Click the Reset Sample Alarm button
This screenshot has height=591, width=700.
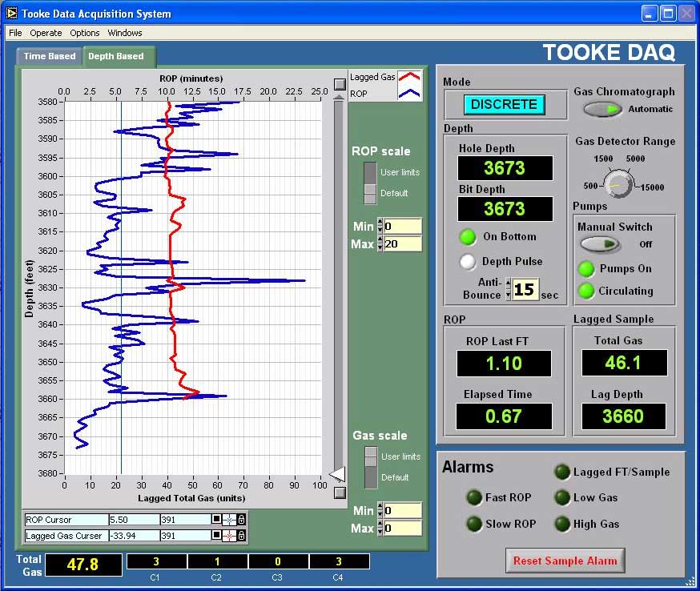coord(565,561)
